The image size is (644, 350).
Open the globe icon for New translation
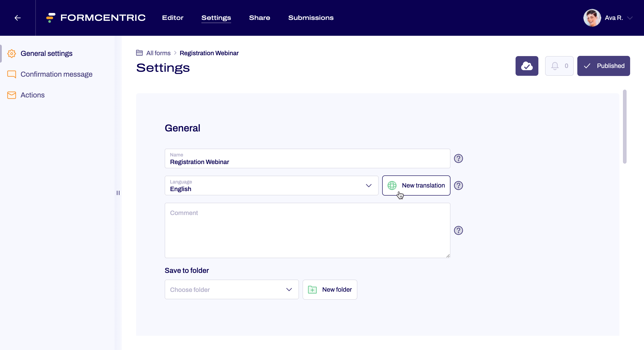[392, 186]
